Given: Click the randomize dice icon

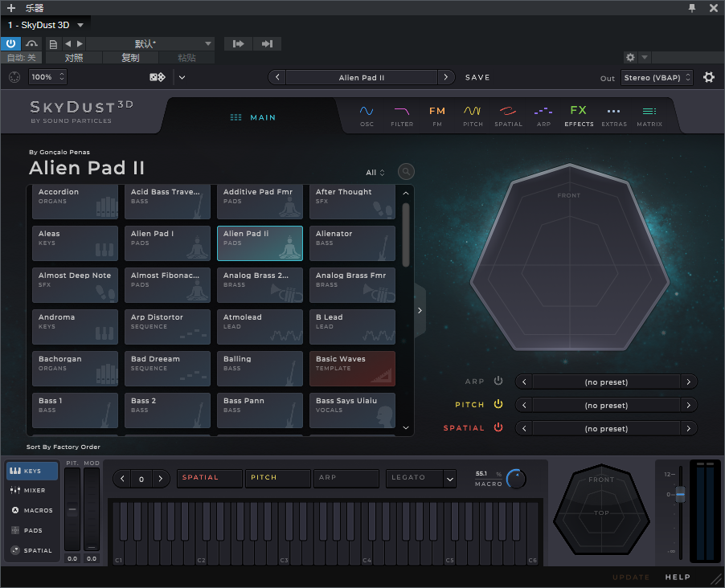Looking at the screenshot, I should (158, 77).
